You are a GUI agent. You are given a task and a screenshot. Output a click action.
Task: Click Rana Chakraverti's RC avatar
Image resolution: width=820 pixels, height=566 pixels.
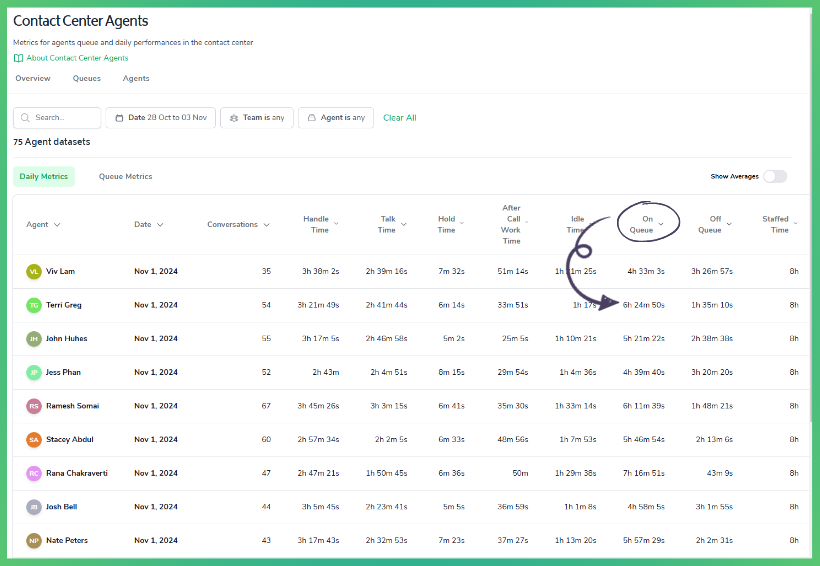(x=34, y=473)
